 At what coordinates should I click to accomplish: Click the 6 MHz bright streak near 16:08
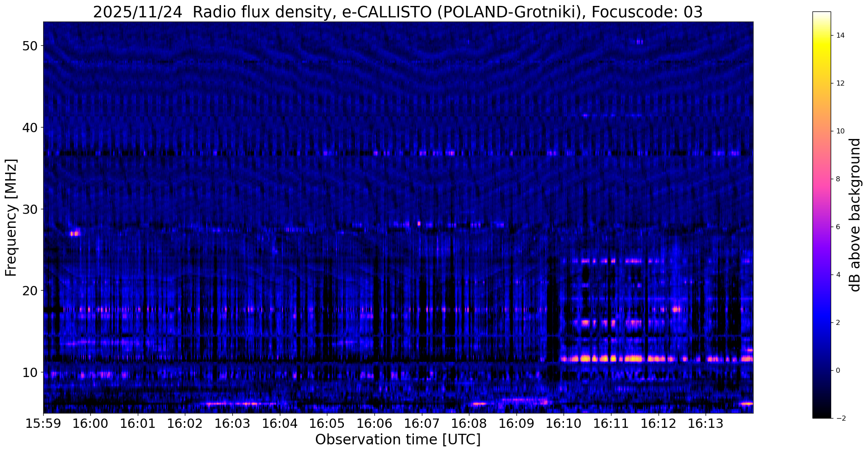click(x=479, y=404)
